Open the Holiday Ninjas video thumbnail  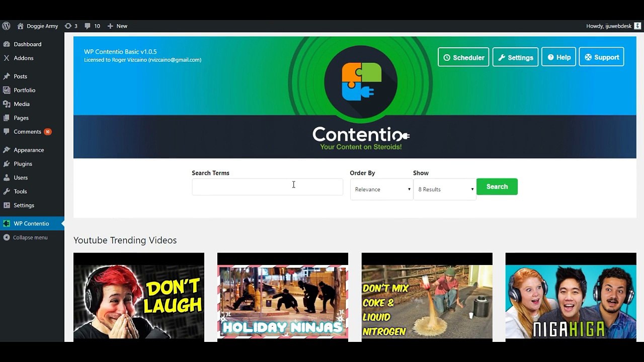pos(283,297)
